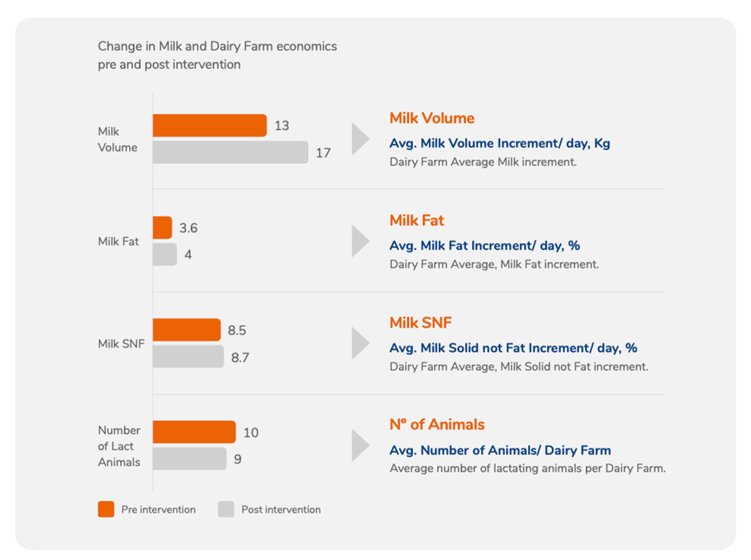Select the gray Milk Volume bar valued 17
Image resolution: width=751 pixels, height=560 pixels.
point(230,152)
